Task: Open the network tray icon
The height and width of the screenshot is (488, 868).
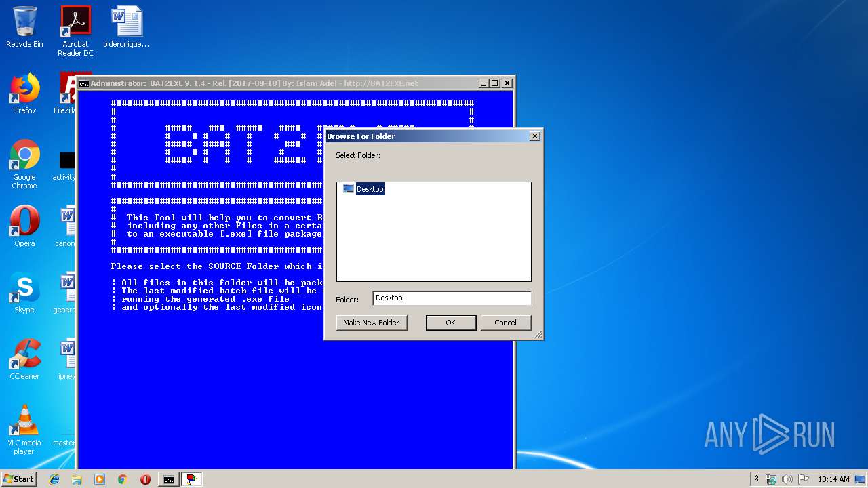Action: (771, 479)
